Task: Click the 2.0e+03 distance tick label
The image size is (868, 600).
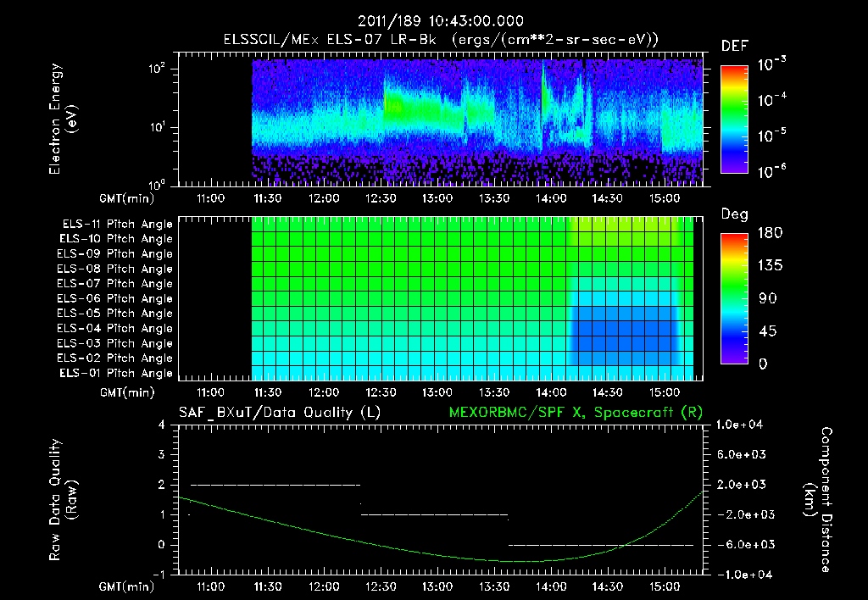Action: point(742,485)
